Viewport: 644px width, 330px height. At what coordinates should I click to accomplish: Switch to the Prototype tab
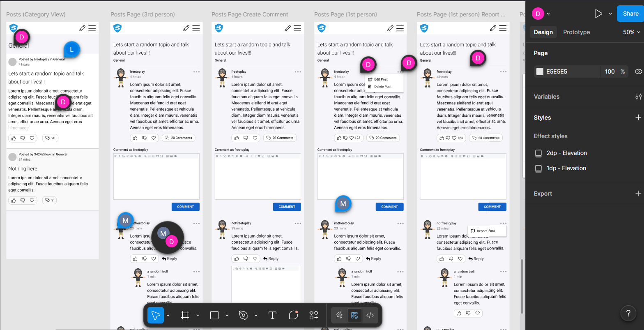coord(576,32)
